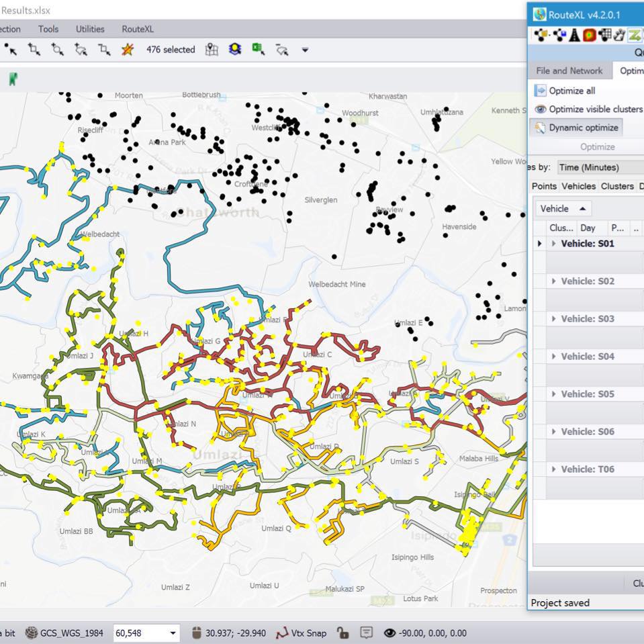Choose the add rectangle selection tool

[x=34, y=50]
